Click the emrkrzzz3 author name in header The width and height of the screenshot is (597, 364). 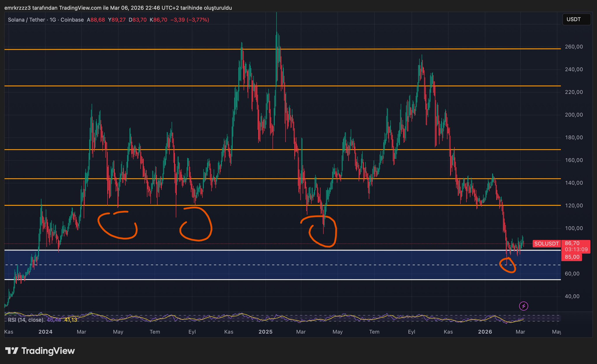coord(17,8)
